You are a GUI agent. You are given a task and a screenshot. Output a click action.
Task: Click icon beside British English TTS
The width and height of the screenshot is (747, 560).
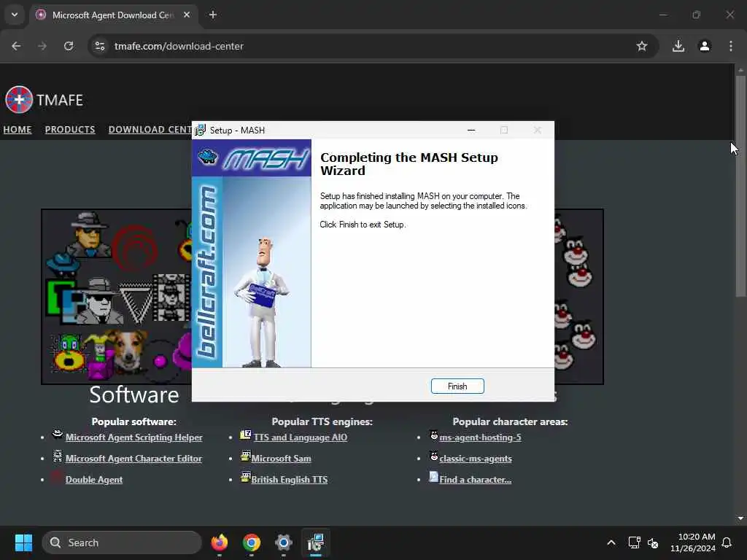(245, 477)
